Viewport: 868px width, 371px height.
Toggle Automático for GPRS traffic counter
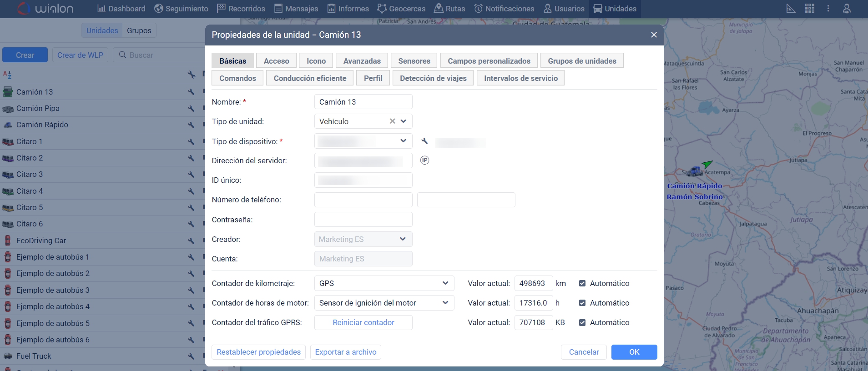click(x=582, y=322)
